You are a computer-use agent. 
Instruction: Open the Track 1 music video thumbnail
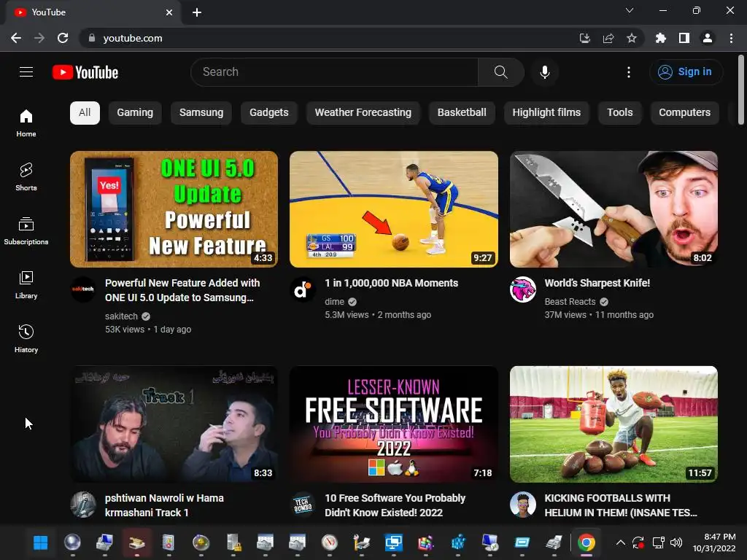[174, 424]
